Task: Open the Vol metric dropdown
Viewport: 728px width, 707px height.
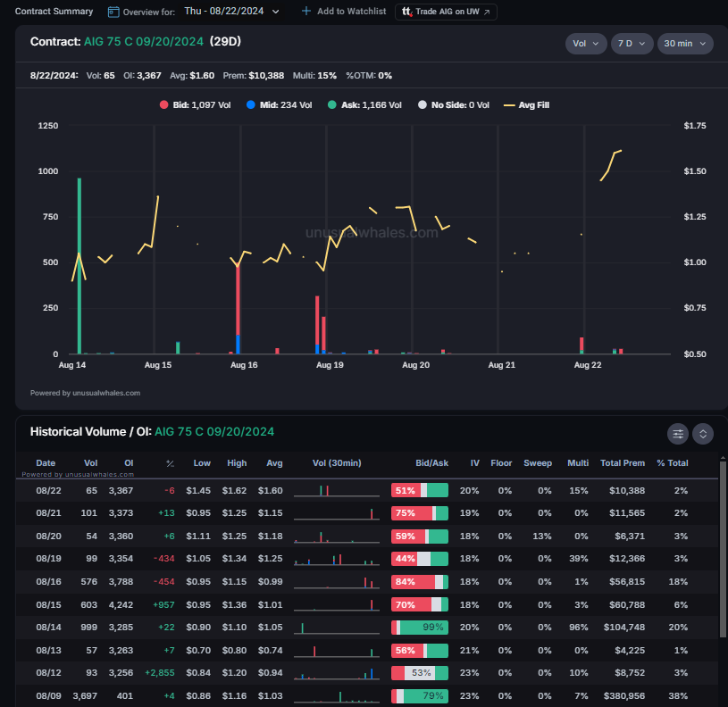Action: (x=586, y=44)
